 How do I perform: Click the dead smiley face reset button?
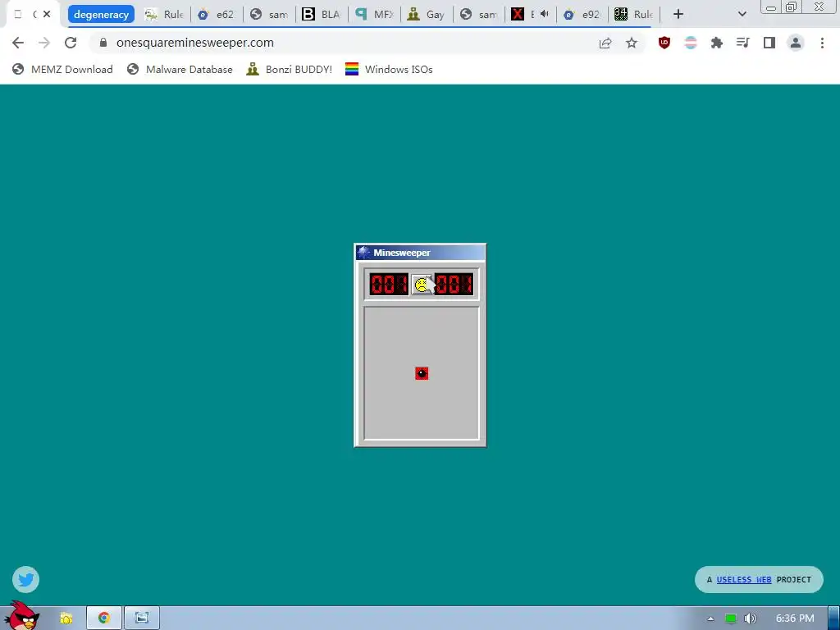pos(422,285)
